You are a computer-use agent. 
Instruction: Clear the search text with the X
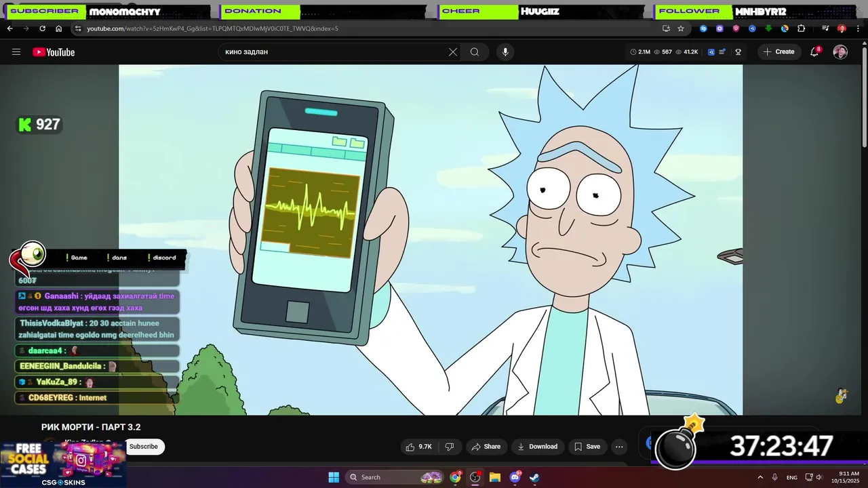pos(453,52)
